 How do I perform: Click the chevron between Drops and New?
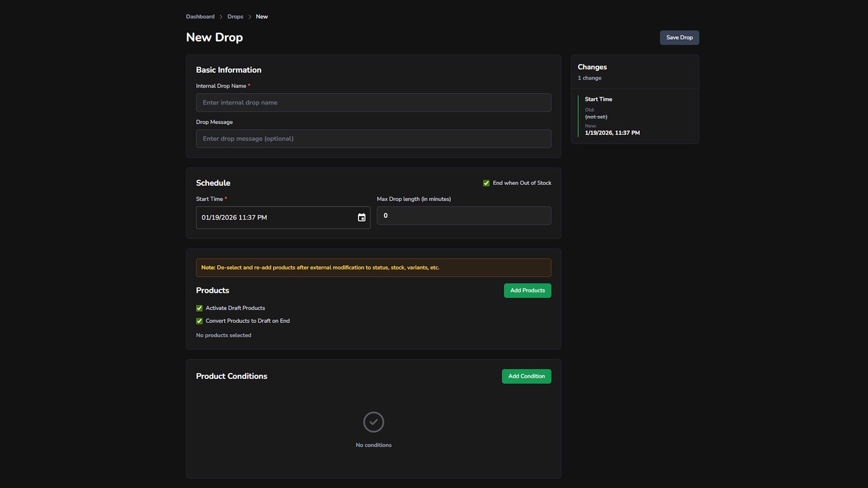click(x=250, y=16)
